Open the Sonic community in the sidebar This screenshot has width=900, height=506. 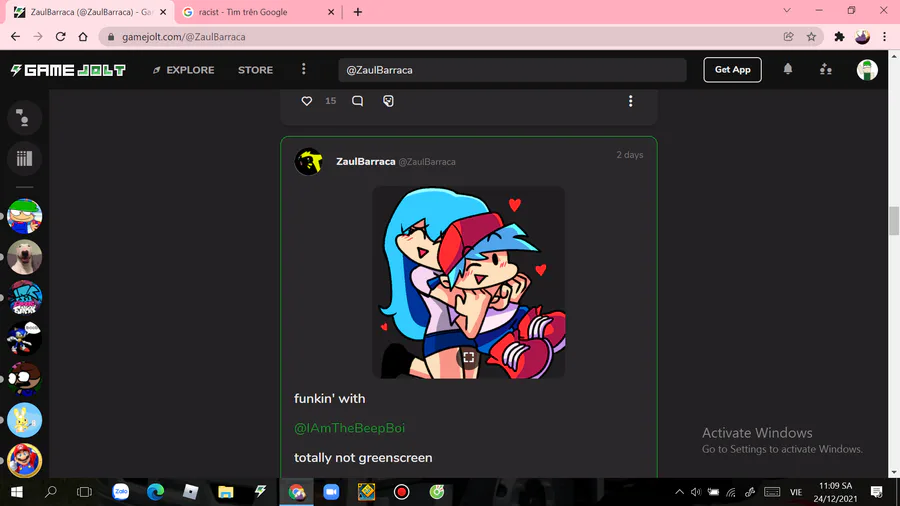coord(24,338)
